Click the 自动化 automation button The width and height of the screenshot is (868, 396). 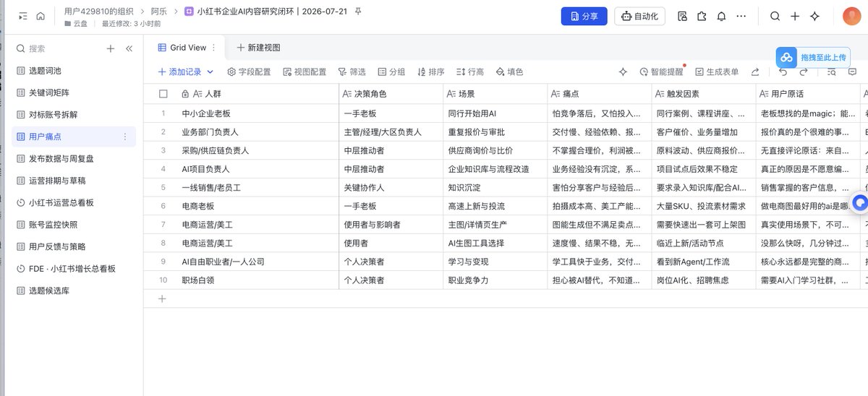[x=640, y=16]
